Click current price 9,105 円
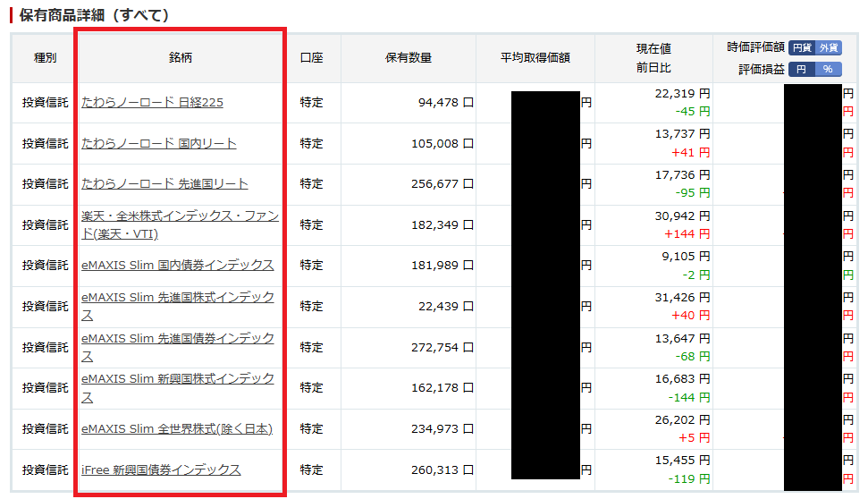 686,257
